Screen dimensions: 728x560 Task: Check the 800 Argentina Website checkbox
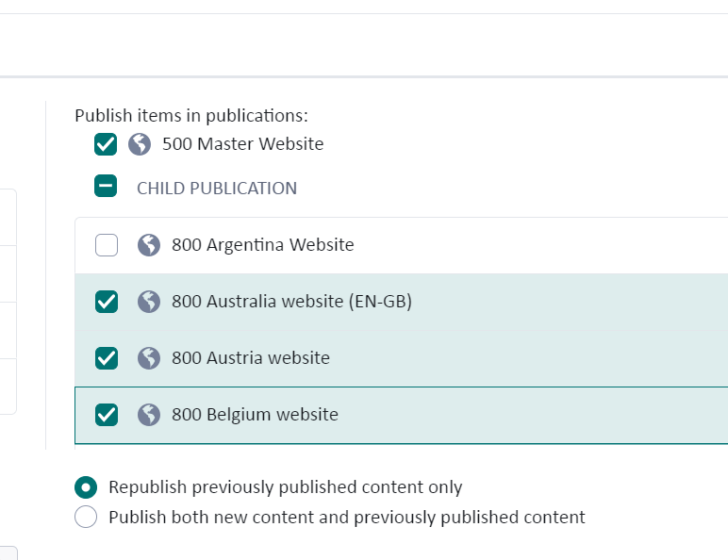[x=107, y=245]
